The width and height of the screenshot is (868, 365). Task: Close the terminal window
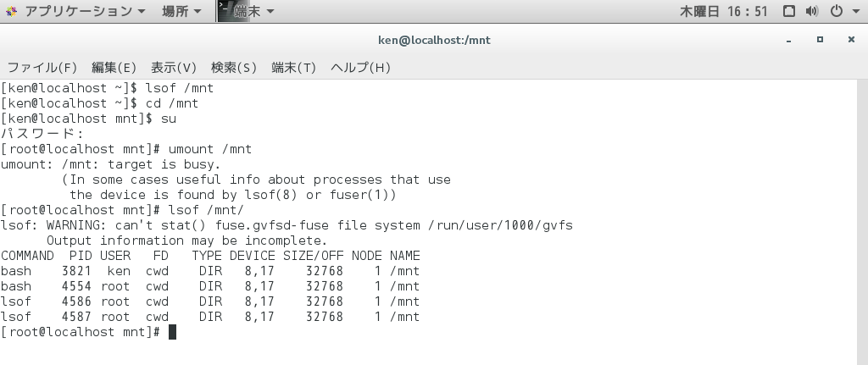849,40
